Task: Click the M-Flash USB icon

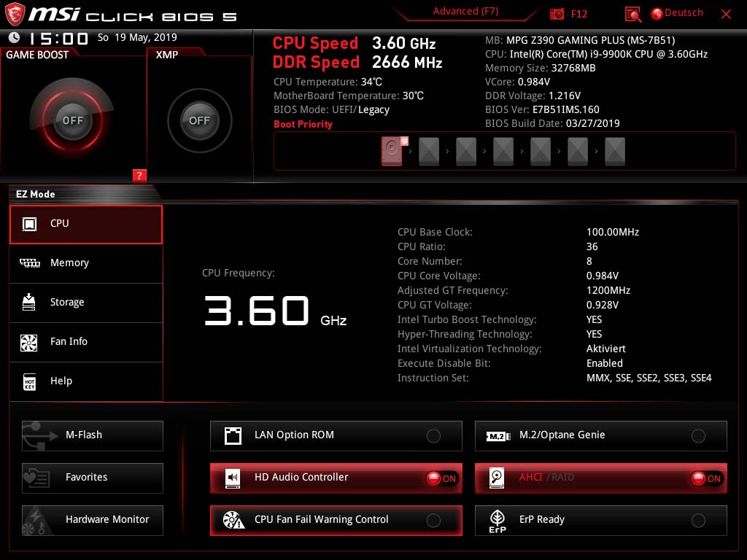Action: pos(39,435)
